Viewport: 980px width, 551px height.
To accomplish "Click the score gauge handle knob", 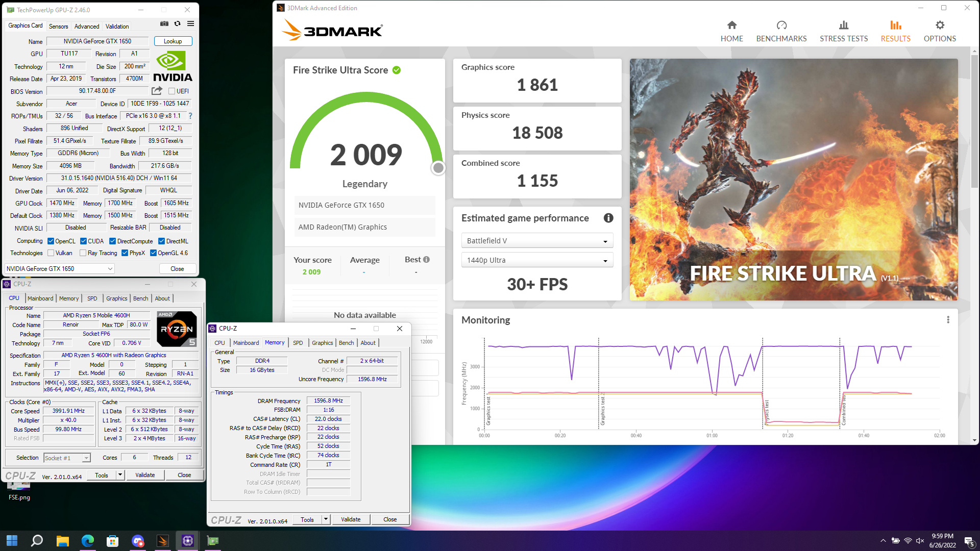I will click(x=438, y=168).
